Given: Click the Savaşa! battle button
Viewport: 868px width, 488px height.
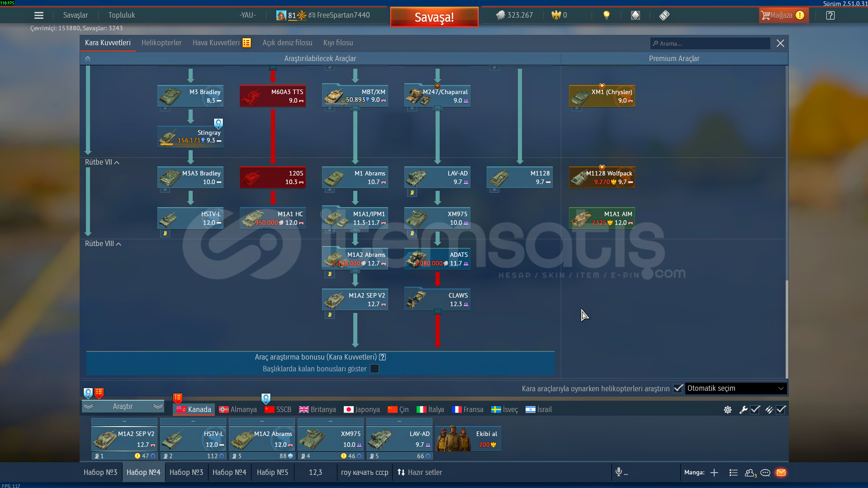Looking at the screenshot, I should pos(434,17).
